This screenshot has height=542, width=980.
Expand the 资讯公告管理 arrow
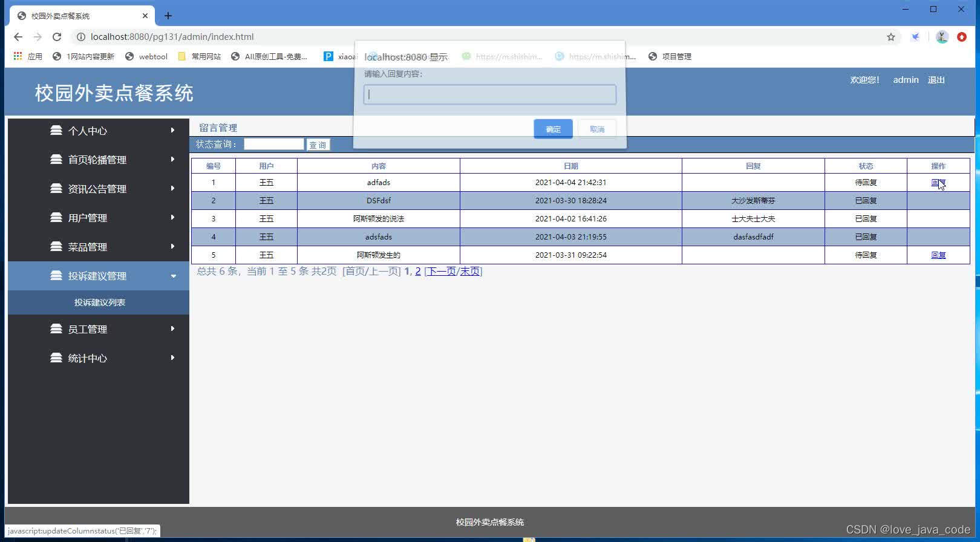pos(173,188)
